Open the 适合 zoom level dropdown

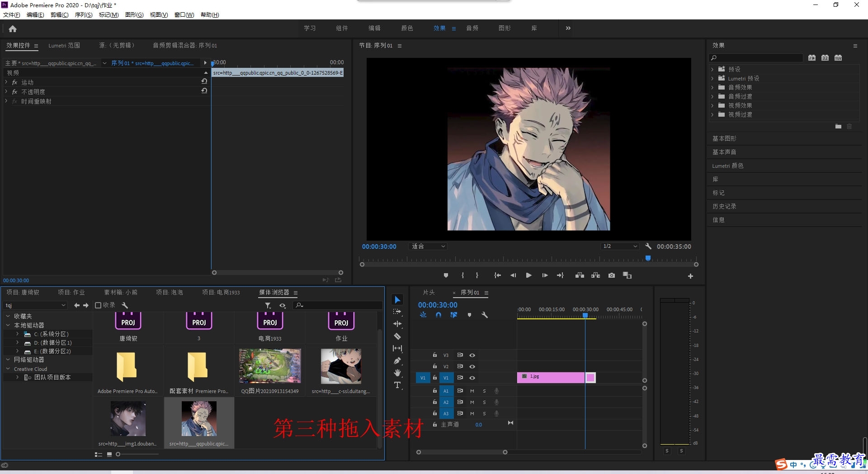tap(428, 246)
